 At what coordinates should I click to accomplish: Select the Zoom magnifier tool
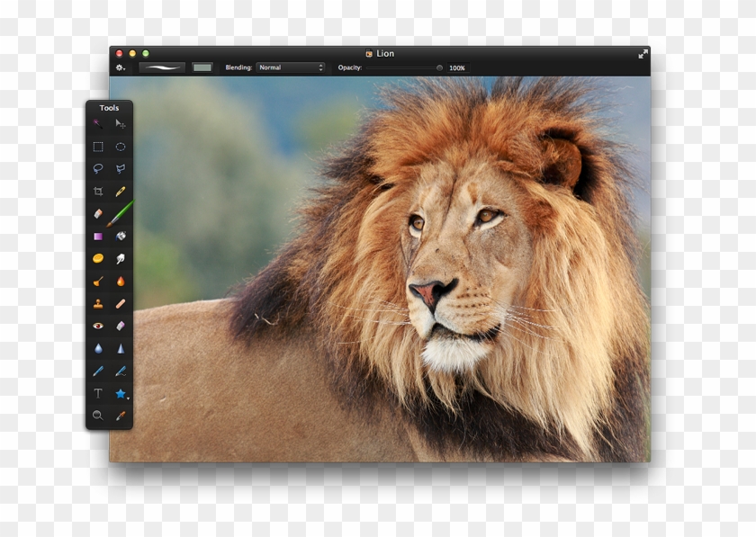(x=98, y=416)
